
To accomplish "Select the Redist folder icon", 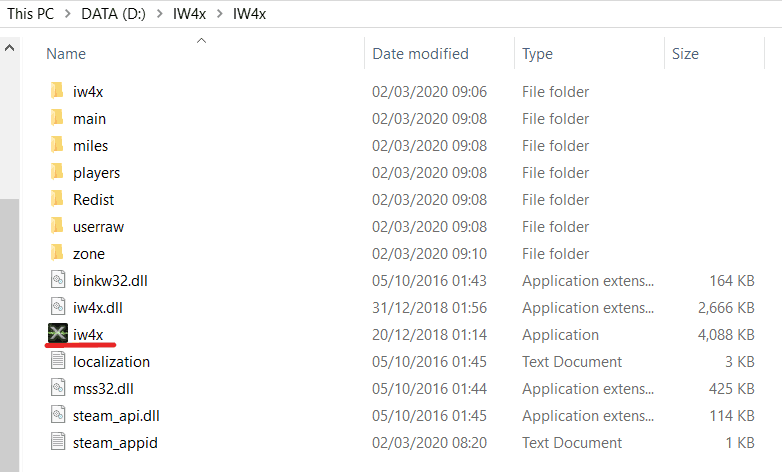I will (57, 199).
